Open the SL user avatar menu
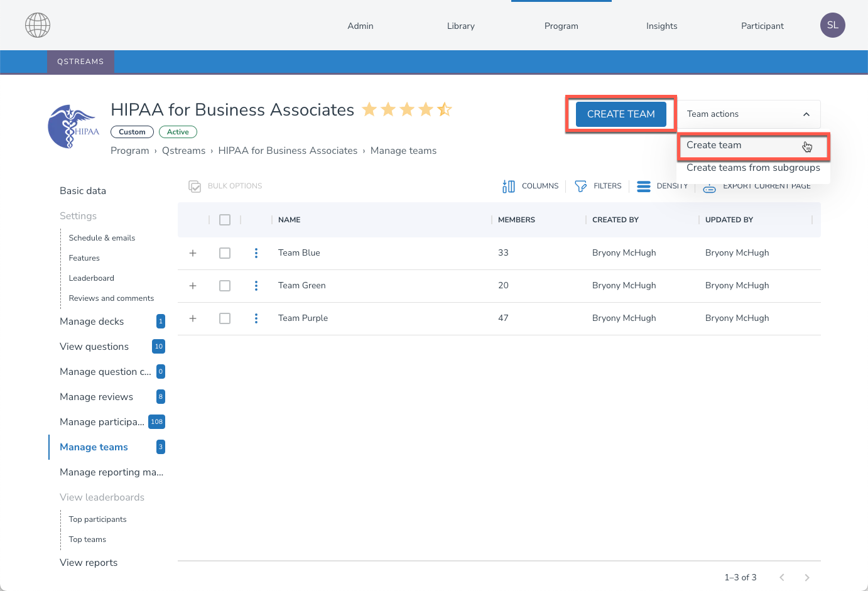868x591 pixels. coord(833,25)
